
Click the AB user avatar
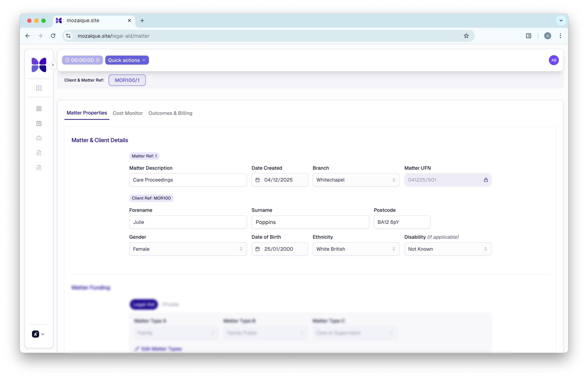[x=554, y=60]
